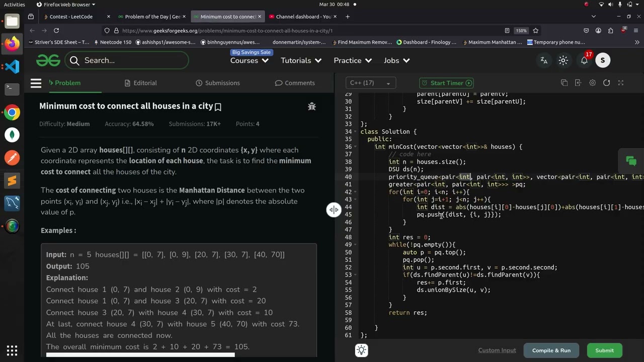Open editor settings gear icon

click(x=593, y=83)
